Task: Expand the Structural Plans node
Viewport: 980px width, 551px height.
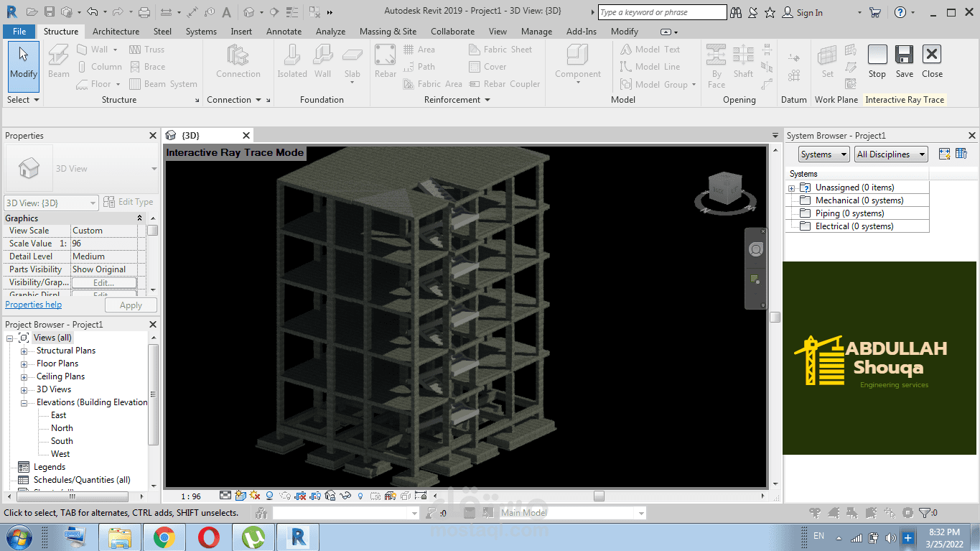Action: (x=24, y=351)
